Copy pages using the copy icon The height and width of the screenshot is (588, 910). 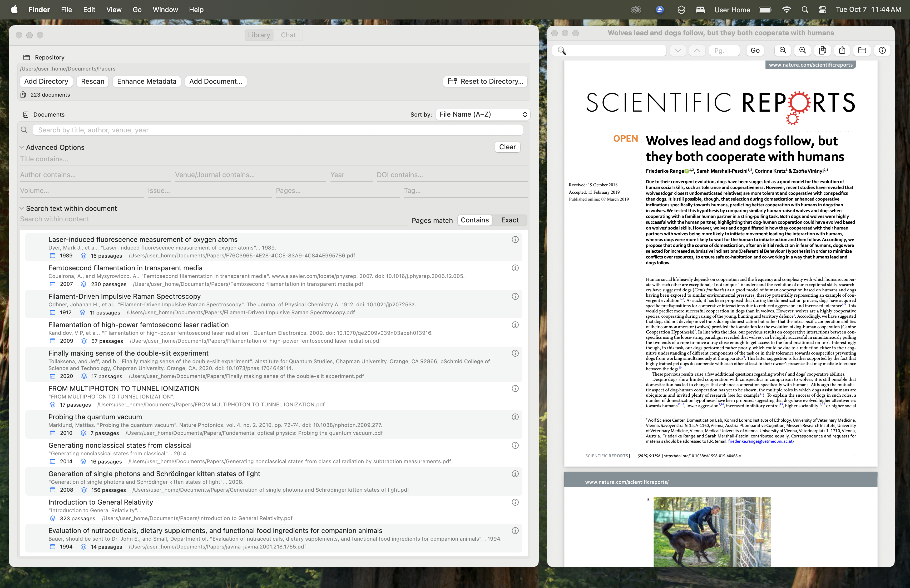[x=823, y=50]
